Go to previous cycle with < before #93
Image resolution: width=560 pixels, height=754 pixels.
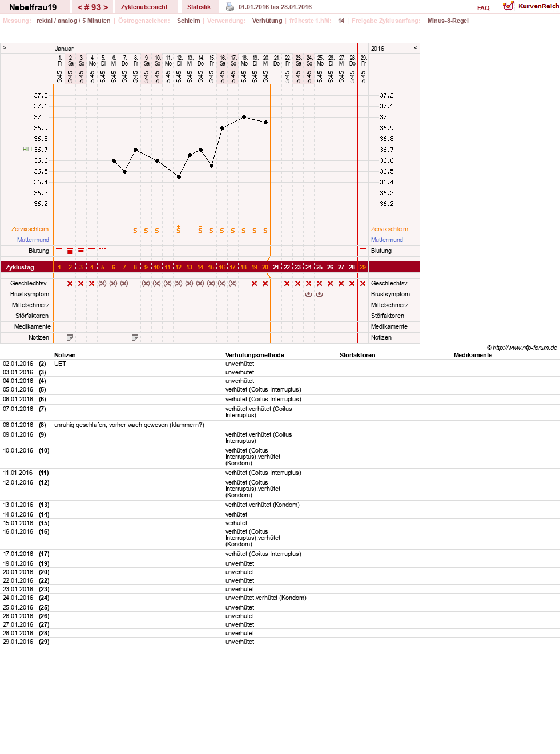(80, 7)
